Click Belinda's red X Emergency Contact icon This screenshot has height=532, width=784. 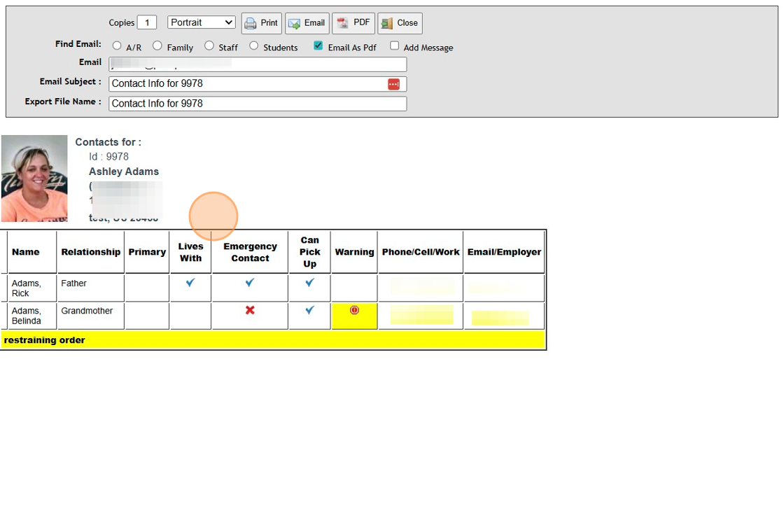pyautogui.click(x=250, y=311)
